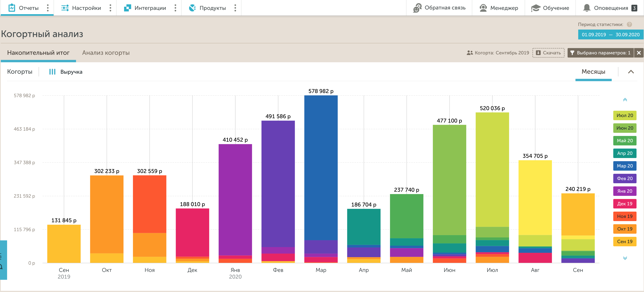Open the Настройки three-dot menu
The image size is (644, 292).
[110, 8]
